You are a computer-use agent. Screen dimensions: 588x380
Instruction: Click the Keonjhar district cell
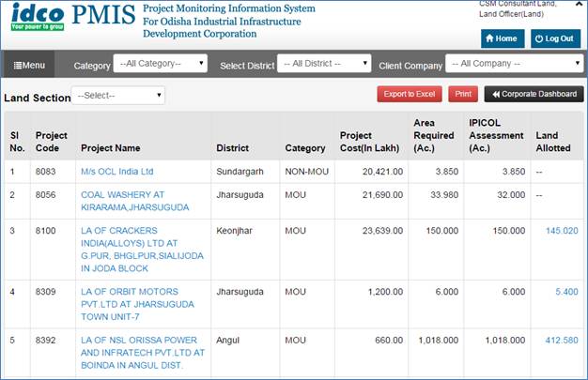[x=234, y=231]
